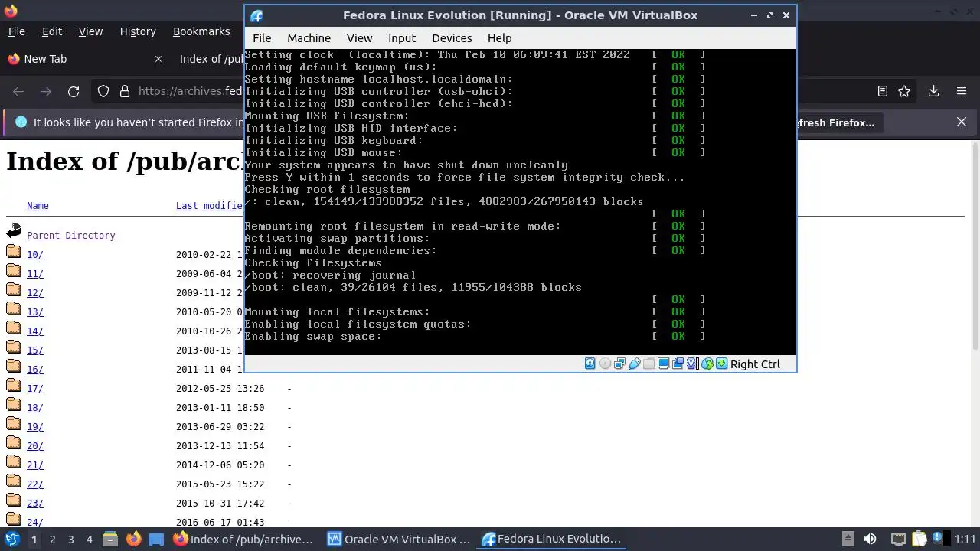
Task: Click the padlock site info icon
Action: (124, 91)
